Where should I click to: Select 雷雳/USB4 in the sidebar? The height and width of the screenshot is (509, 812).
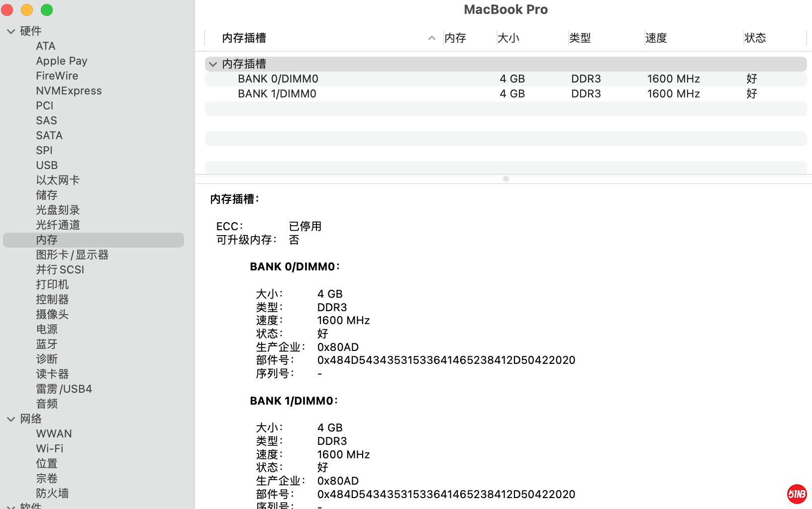[64, 389]
